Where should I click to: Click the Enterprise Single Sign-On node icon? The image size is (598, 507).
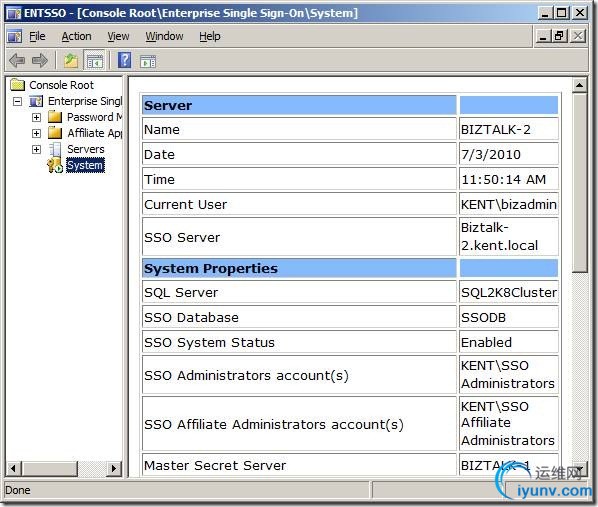pyautogui.click(x=36, y=101)
